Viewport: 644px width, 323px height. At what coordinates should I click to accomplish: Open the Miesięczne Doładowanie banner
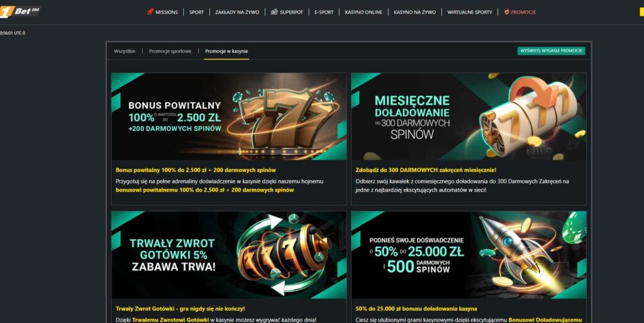(469, 116)
